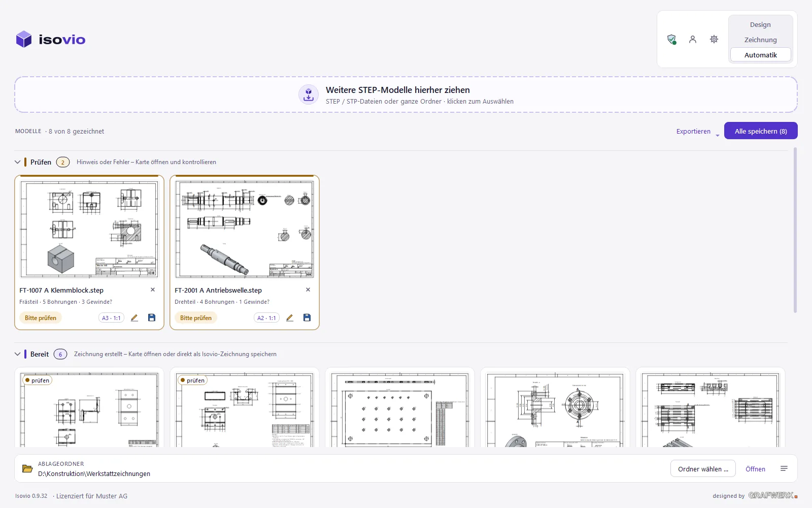The width and height of the screenshot is (812, 508).
Task: Click Alle speichern (8) button
Action: [761, 131]
